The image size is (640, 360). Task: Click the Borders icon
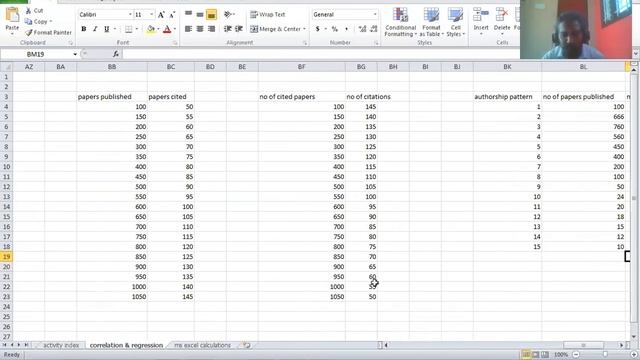tap(129, 29)
